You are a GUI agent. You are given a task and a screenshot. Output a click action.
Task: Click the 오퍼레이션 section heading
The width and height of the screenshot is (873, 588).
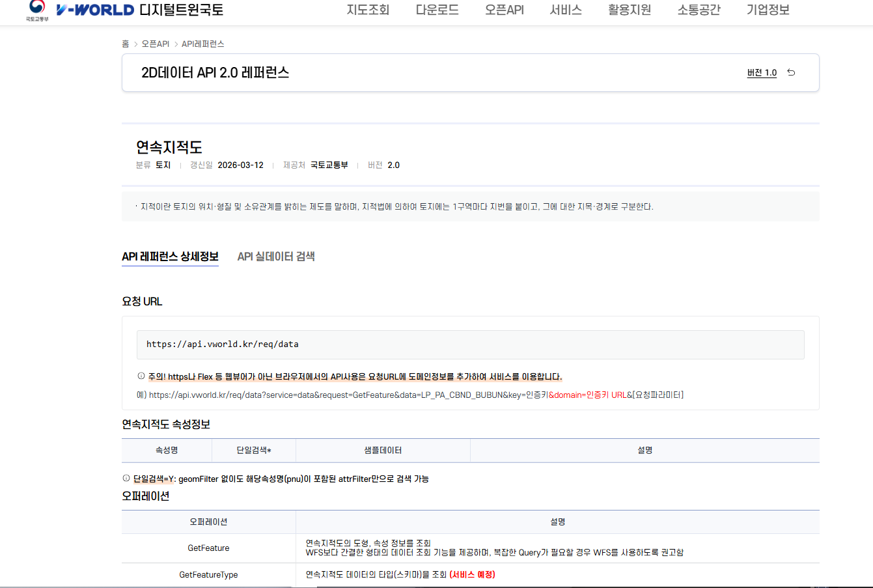(145, 496)
